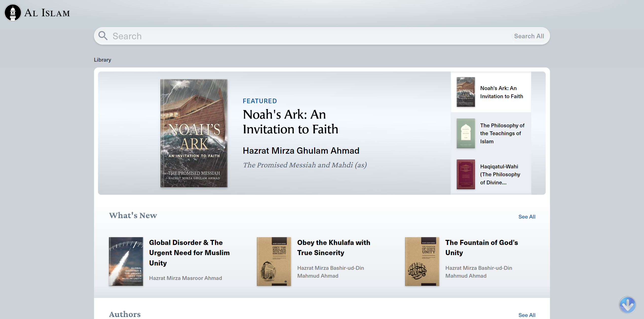The width and height of the screenshot is (644, 319).
Task: Open Global Disorder & The Urgent Need title
Action: point(189,253)
